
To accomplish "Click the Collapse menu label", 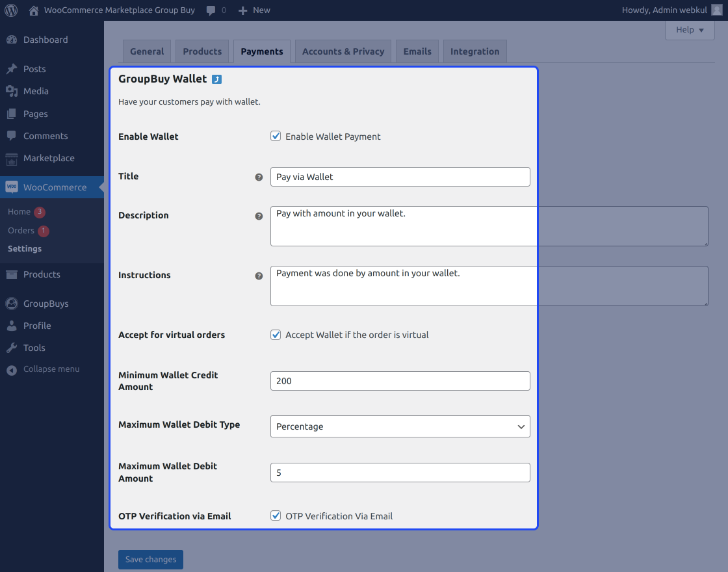I will click(x=51, y=369).
